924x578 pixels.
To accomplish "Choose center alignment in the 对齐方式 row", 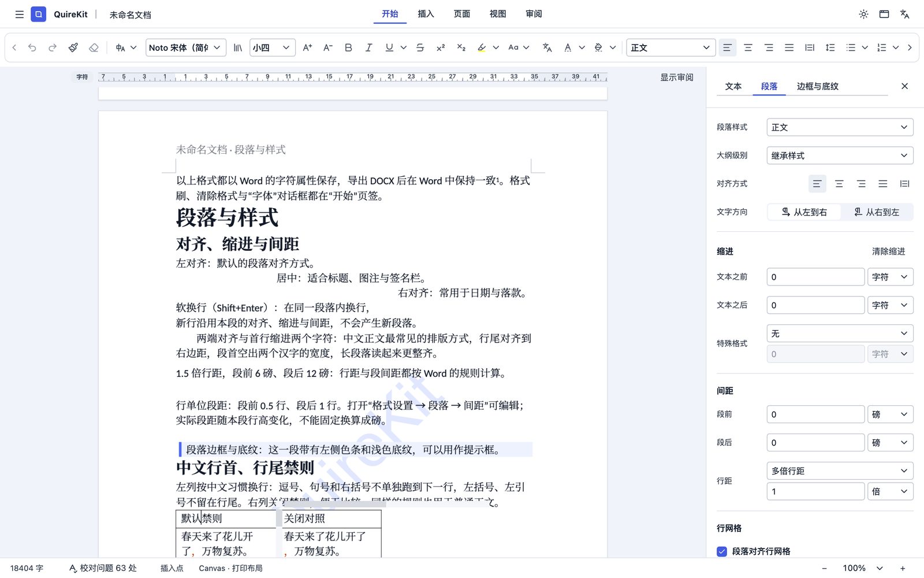I will click(x=839, y=184).
